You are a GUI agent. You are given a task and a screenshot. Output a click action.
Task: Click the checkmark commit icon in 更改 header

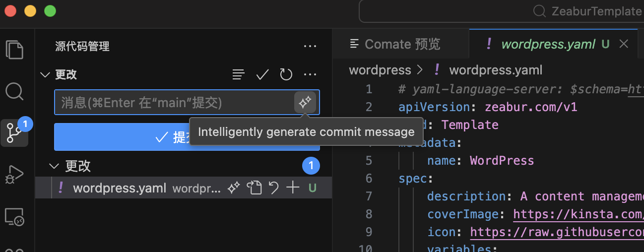click(262, 75)
